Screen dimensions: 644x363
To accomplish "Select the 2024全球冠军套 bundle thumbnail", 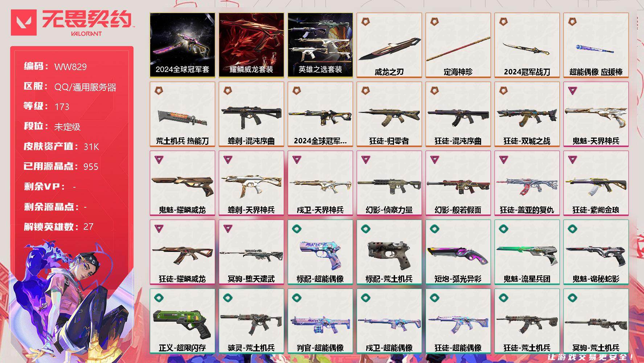I will tap(182, 45).
